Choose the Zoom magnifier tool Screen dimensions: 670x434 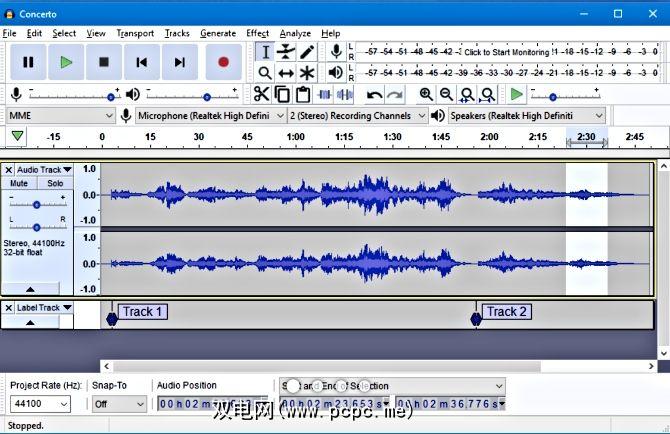pos(265,73)
